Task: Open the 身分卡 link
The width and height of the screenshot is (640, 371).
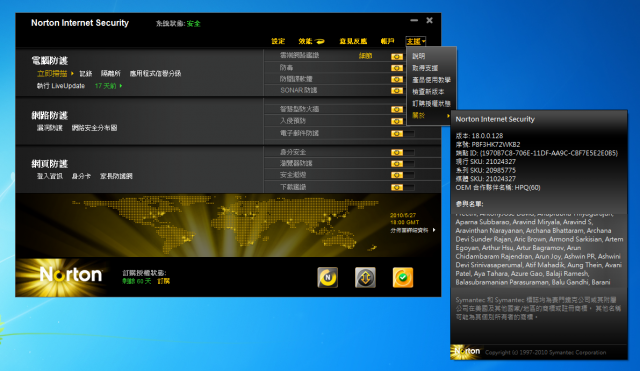Action: [81, 176]
